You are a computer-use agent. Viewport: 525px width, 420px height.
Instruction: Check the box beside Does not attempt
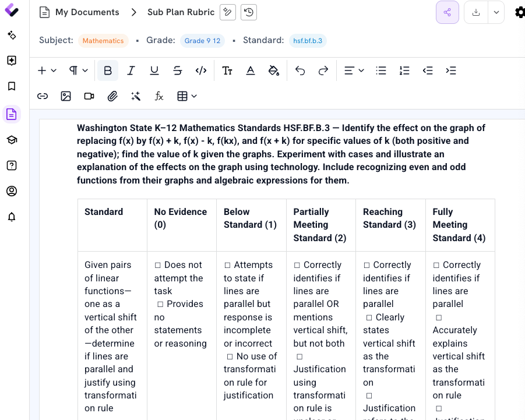pyautogui.click(x=158, y=266)
